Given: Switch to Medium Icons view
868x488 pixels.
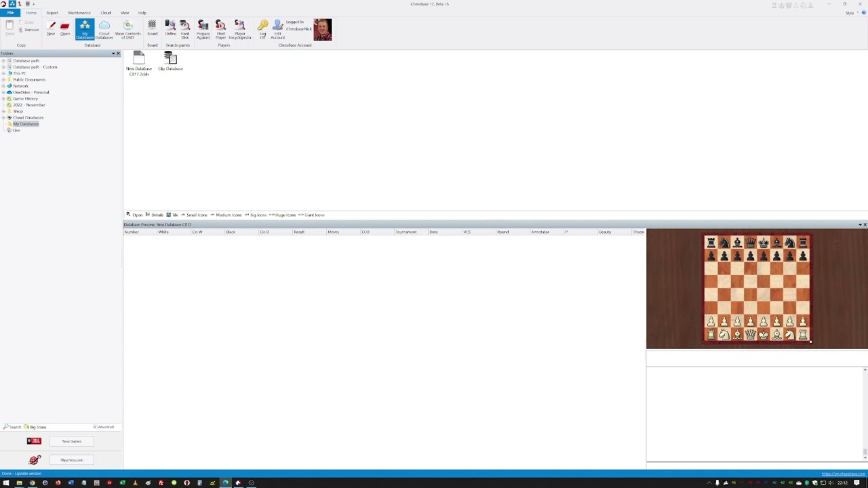Looking at the screenshot, I should click(x=226, y=215).
